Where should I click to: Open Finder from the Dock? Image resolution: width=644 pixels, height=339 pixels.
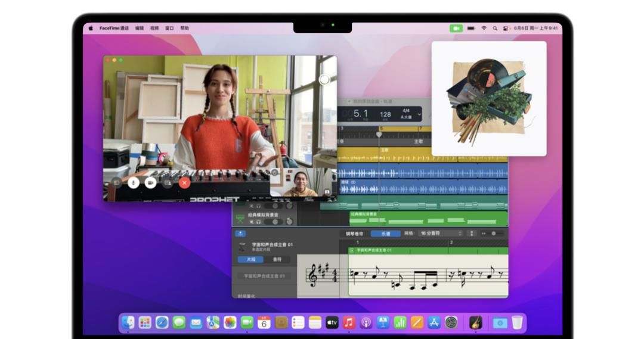(128, 322)
